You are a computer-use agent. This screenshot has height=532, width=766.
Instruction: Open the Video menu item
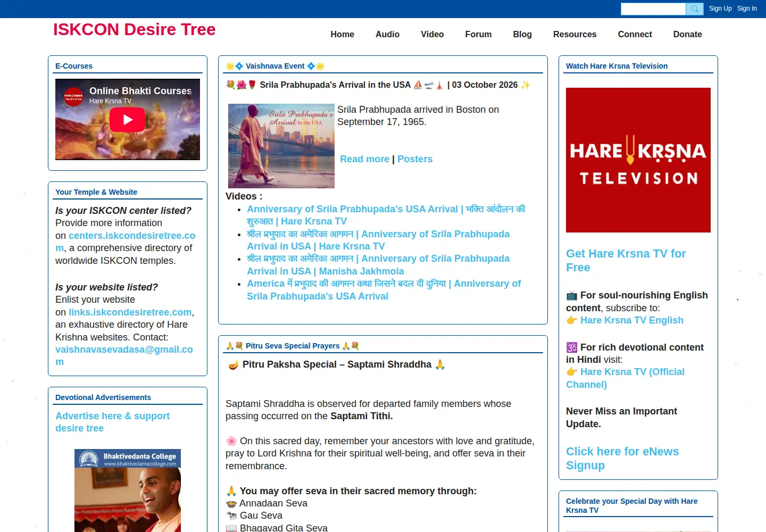pyautogui.click(x=432, y=34)
